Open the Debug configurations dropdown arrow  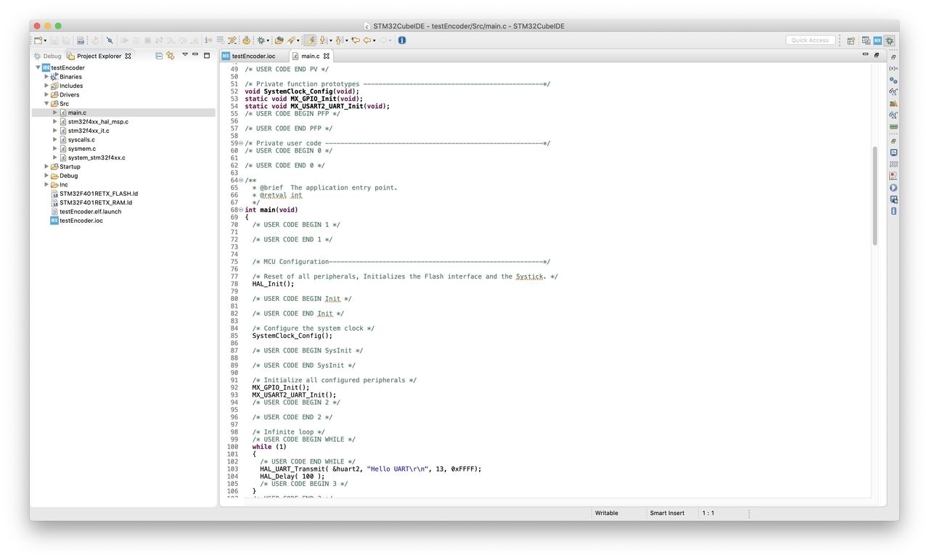(268, 41)
